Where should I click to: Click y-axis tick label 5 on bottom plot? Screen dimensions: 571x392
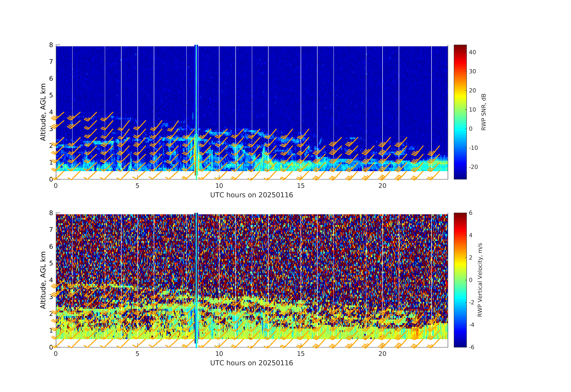[x=51, y=263]
